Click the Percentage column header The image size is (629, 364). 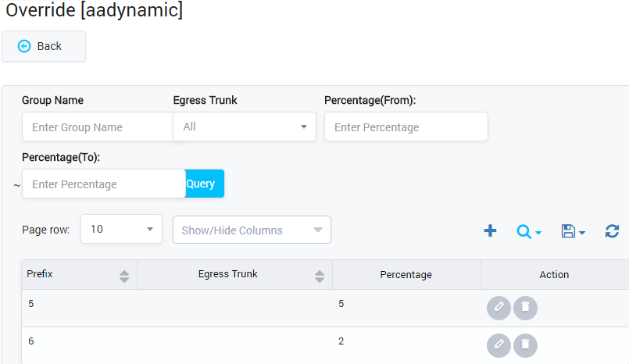(406, 275)
